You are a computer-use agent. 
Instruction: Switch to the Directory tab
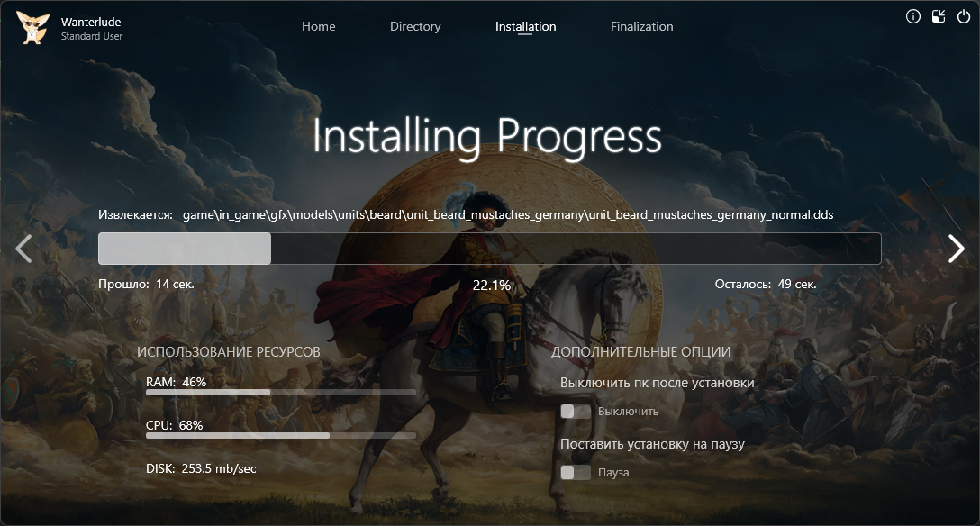point(415,27)
